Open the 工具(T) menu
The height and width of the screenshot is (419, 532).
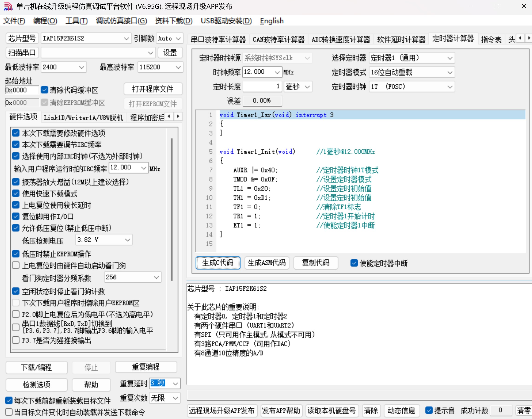click(76, 21)
